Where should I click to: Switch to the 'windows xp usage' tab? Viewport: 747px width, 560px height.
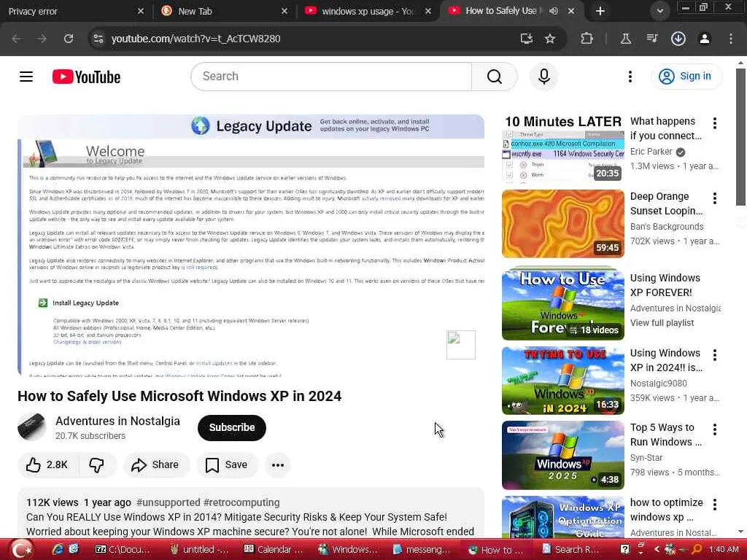click(367, 11)
